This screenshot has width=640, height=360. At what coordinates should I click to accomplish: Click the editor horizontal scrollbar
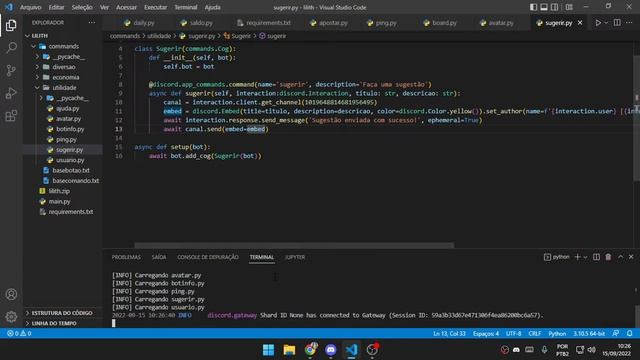click(x=294, y=245)
